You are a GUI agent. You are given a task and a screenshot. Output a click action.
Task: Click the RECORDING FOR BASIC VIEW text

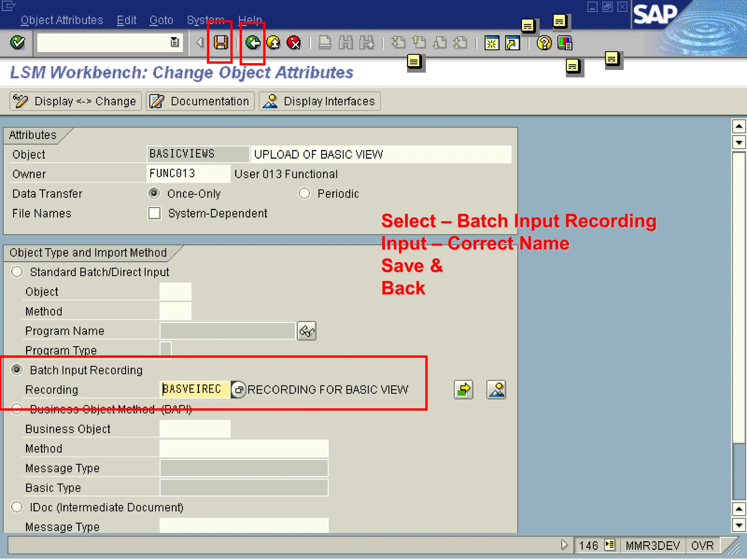coord(328,389)
